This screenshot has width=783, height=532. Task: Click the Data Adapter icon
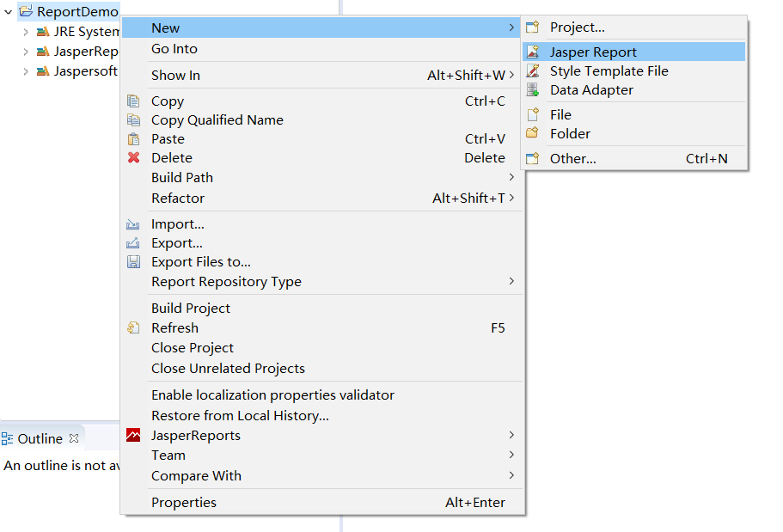click(533, 90)
